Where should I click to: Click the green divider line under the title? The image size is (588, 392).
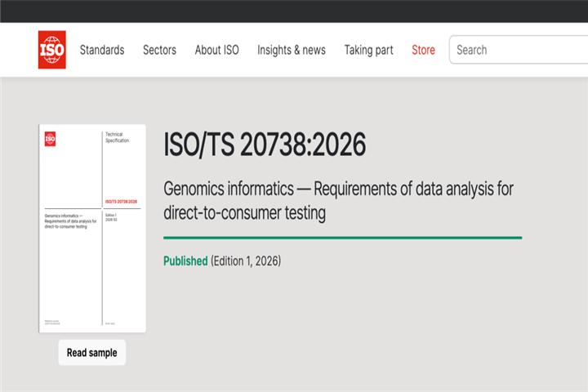point(342,238)
